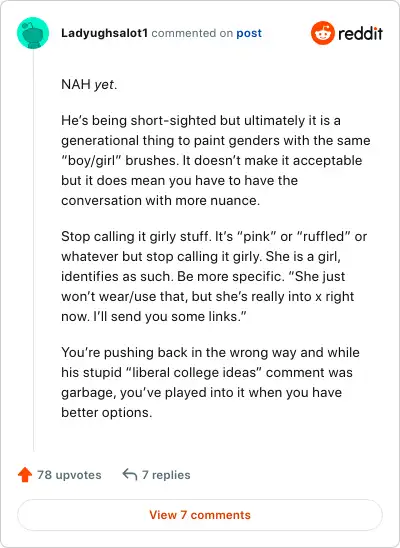Collapse the comment via the vertical thread line
The height and width of the screenshot is (548, 400).
click(34, 250)
